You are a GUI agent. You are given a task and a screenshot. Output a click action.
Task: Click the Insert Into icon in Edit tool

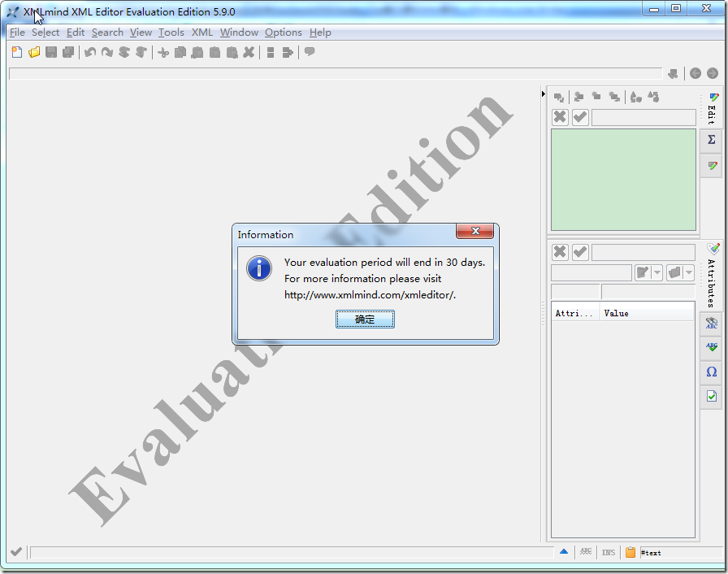pyautogui.click(x=596, y=96)
